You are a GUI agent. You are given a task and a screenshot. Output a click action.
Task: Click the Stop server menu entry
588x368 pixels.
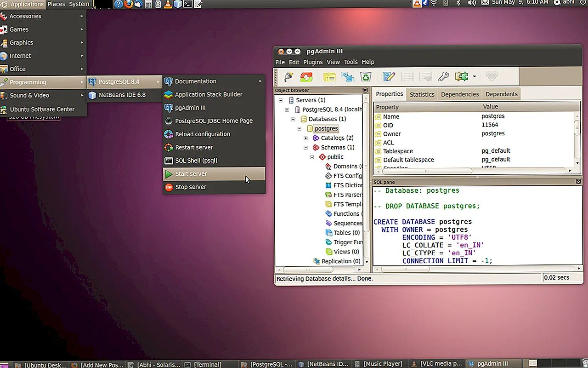point(214,187)
